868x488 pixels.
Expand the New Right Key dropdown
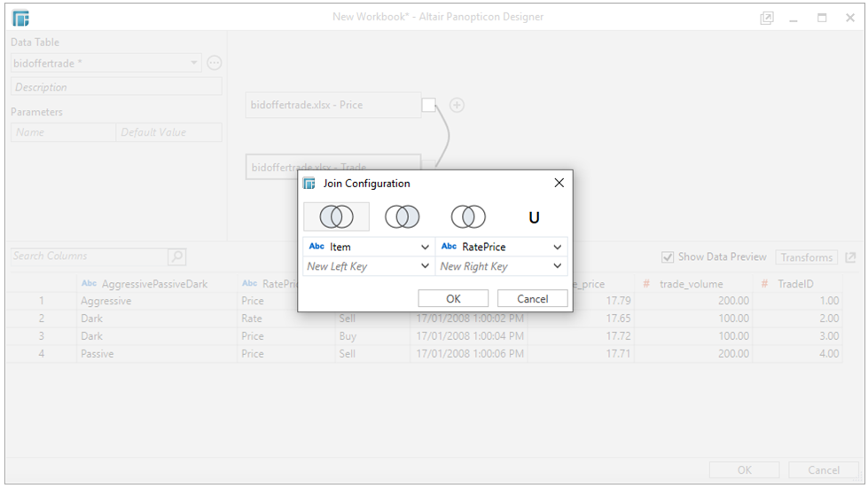pos(558,266)
